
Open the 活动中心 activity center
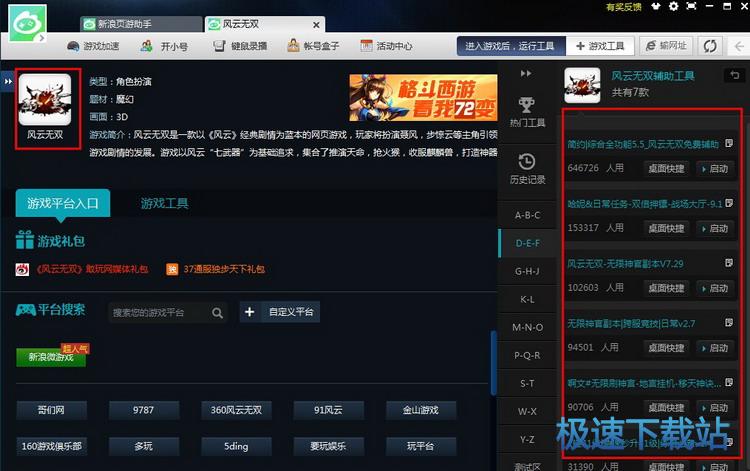point(386,46)
